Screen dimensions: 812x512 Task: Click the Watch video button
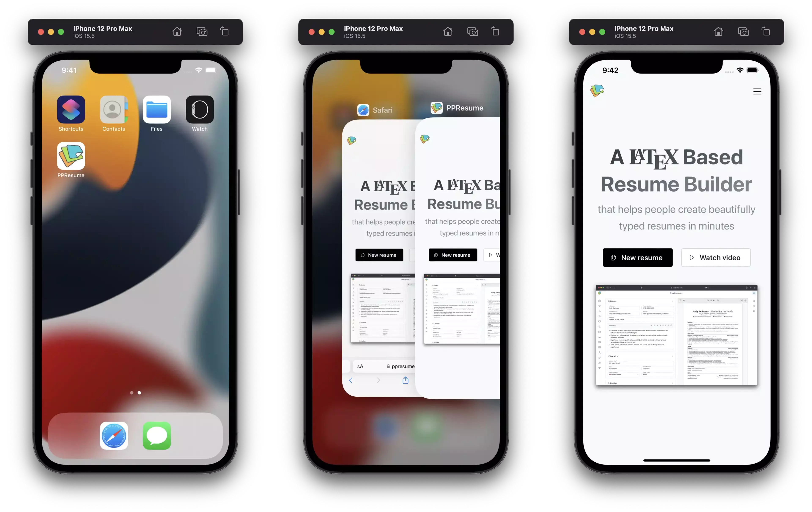click(x=716, y=257)
